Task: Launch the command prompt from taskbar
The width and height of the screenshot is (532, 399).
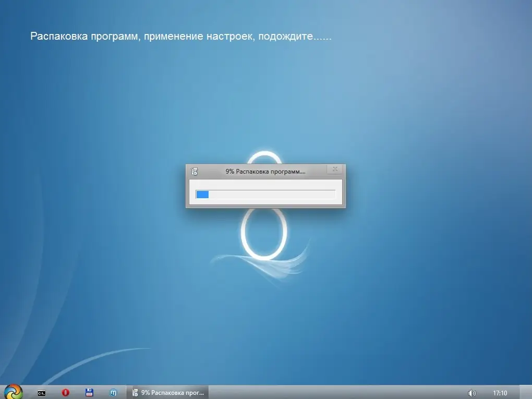Action: pos(42,393)
